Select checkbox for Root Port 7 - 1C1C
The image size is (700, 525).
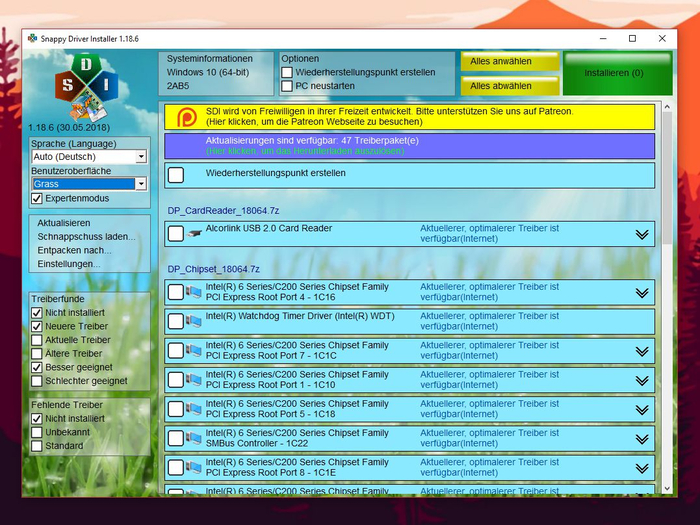click(x=176, y=350)
